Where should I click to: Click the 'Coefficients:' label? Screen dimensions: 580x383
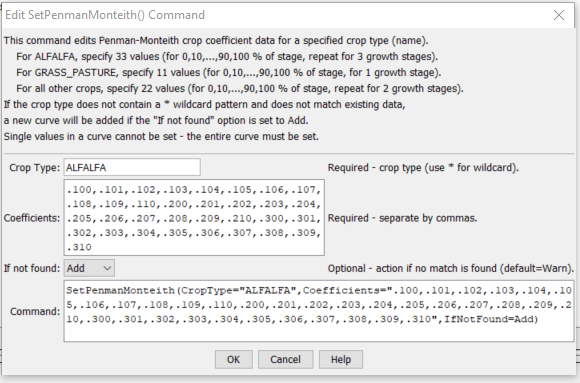coord(32,218)
